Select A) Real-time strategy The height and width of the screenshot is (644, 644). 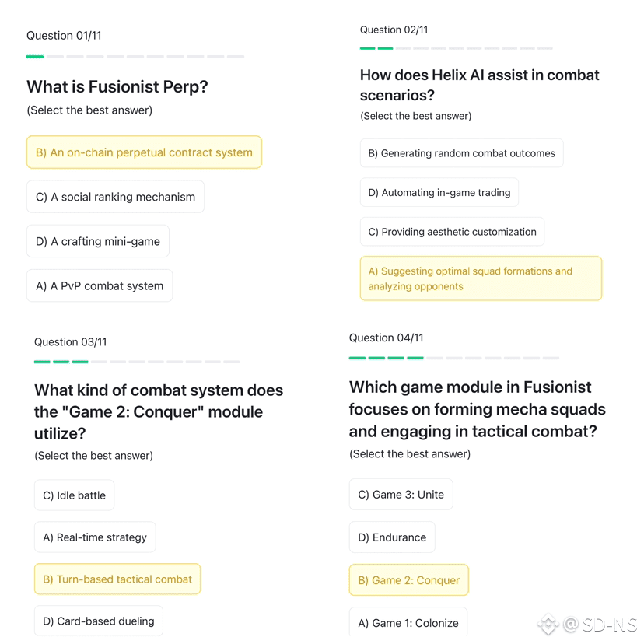coord(95,537)
